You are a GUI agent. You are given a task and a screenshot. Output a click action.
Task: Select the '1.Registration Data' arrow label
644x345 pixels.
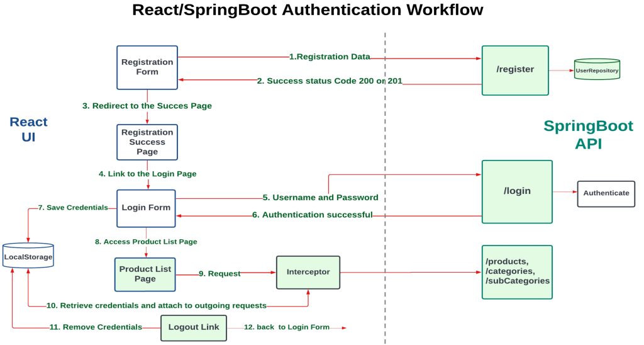click(x=329, y=57)
